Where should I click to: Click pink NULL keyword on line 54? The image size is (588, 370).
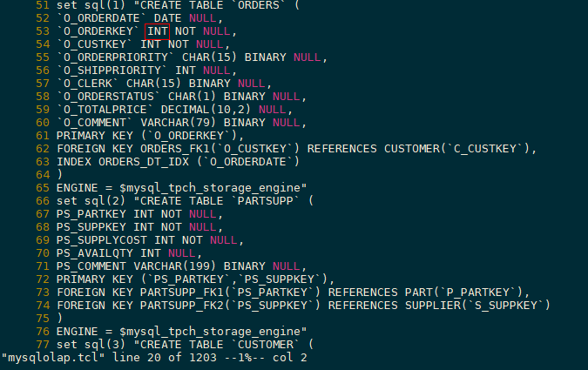[210, 44]
